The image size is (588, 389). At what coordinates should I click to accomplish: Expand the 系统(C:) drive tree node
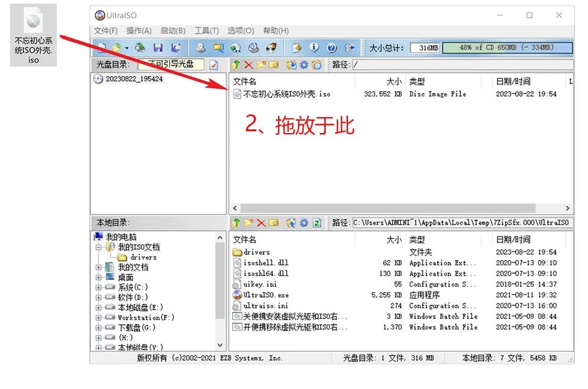click(x=99, y=288)
